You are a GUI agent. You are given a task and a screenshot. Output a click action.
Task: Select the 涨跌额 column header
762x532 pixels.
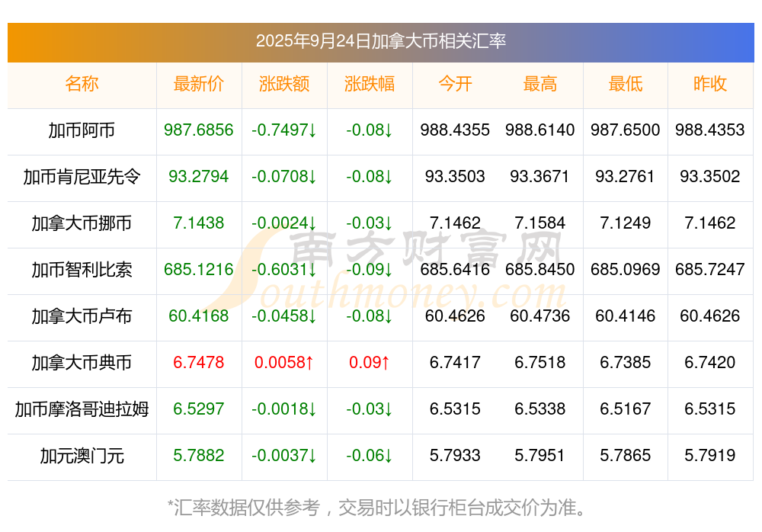pos(284,84)
